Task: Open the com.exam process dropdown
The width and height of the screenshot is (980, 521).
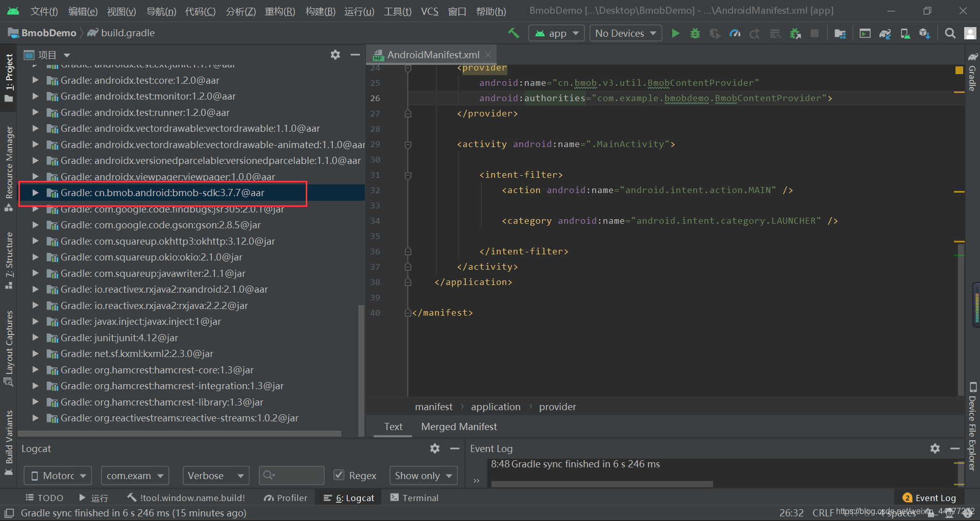Action: click(x=135, y=476)
